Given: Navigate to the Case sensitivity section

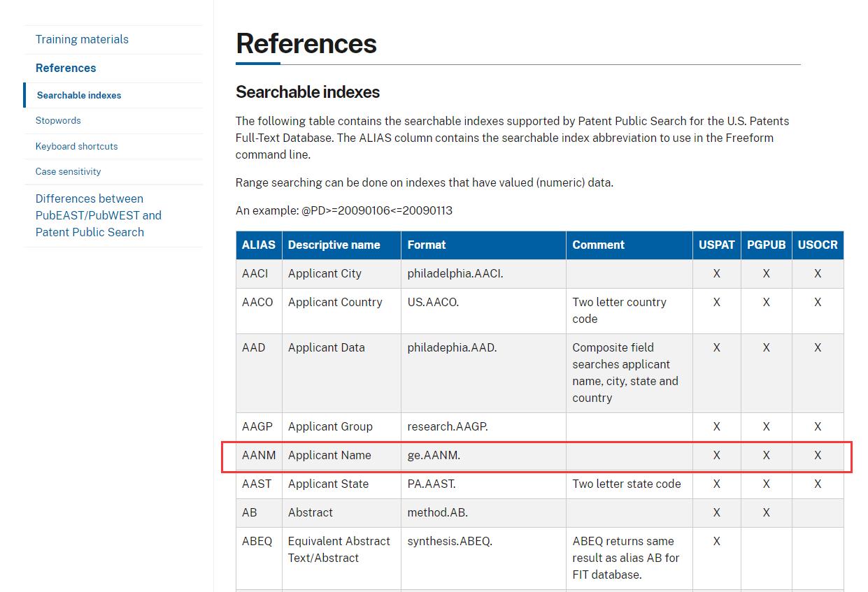Looking at the screenshot, I should pos(68,171).
